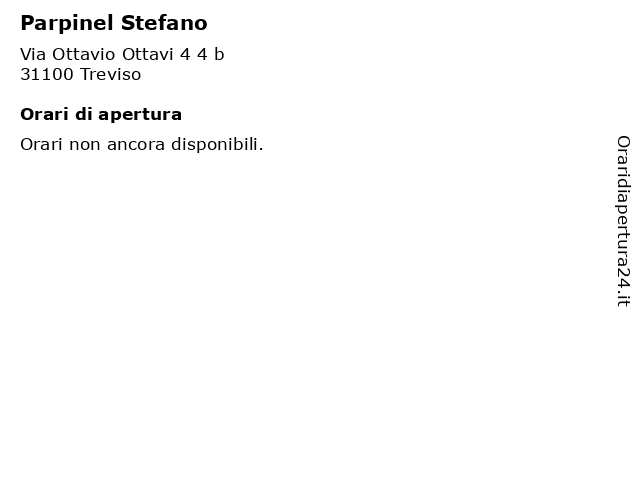Click the word Via in address
This screenshot has width=640, height=480.
tap(33, 54)
